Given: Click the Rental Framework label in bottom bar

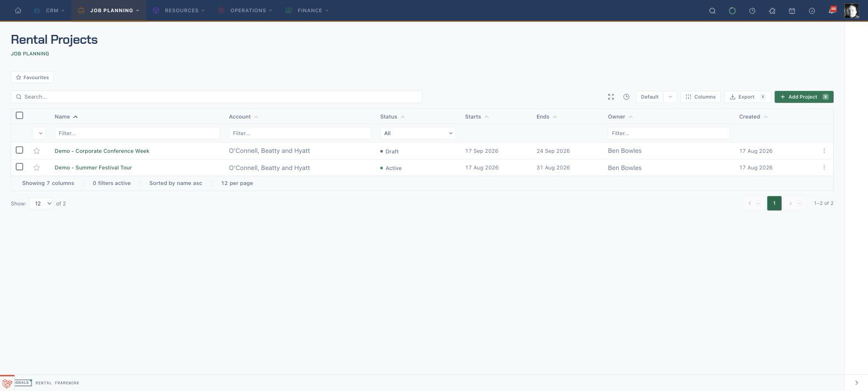Looking at the screenshot, I should tap(58, 383).
